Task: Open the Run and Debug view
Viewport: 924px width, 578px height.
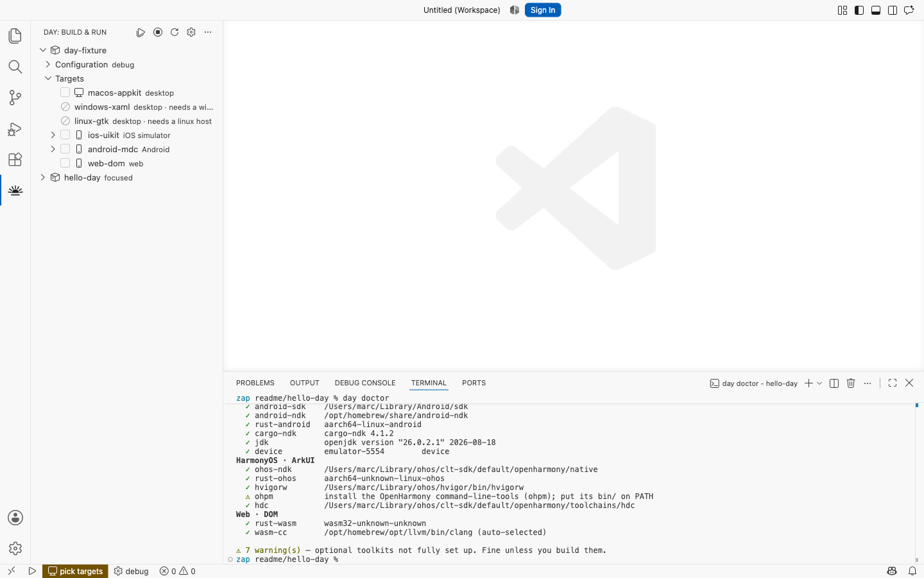Action: point(15,129)
